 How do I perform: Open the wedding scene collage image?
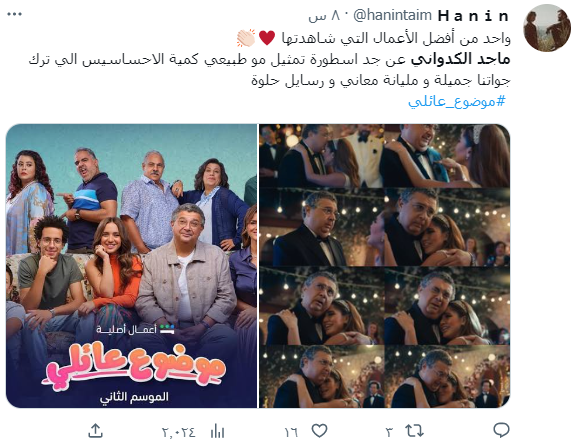[x=385, y=266]
